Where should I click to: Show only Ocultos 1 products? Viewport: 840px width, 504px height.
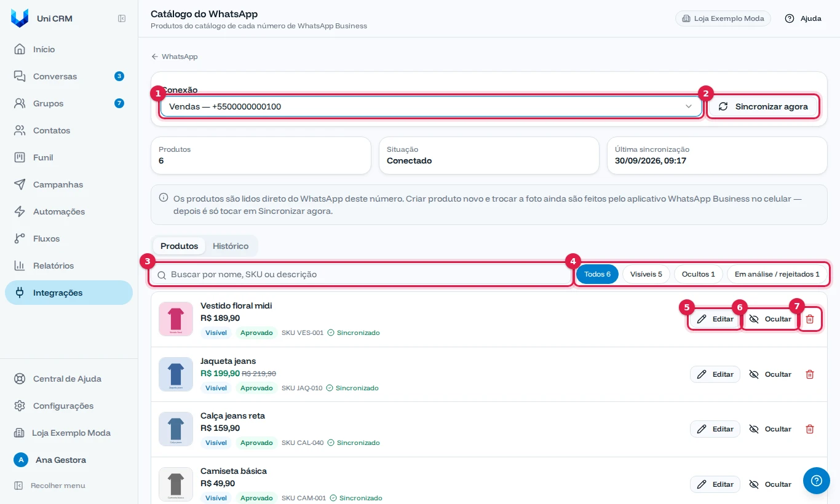click(699, 274)
